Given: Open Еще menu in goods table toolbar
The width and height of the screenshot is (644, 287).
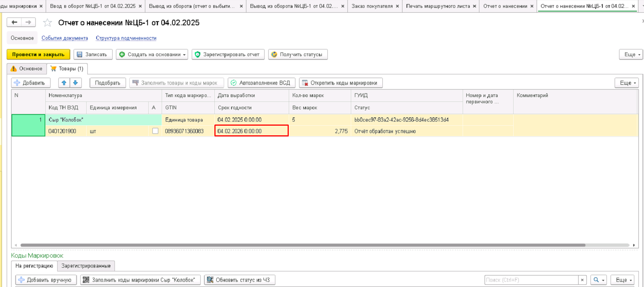Looking at the screenshot, I should coord(627,83).
